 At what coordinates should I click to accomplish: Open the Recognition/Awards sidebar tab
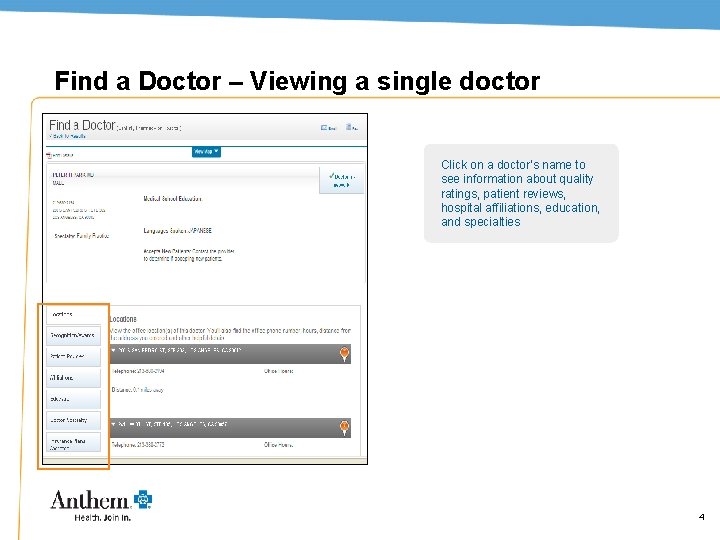tap(73, 335)
